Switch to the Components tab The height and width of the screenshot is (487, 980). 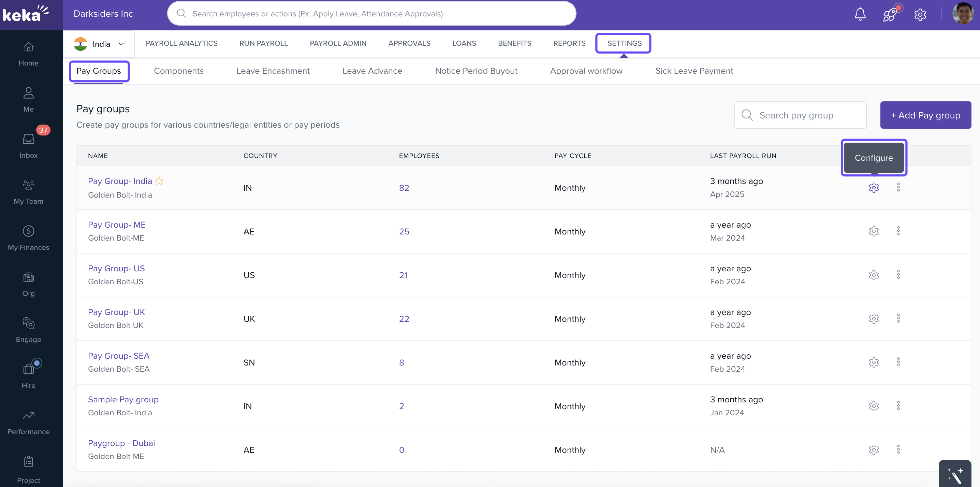click(x=178, y=71)
